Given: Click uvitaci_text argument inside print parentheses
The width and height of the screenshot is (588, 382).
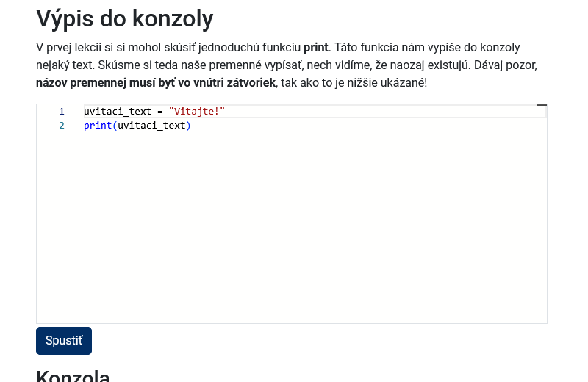Looking at the screenshot, I should coord(151,126).
